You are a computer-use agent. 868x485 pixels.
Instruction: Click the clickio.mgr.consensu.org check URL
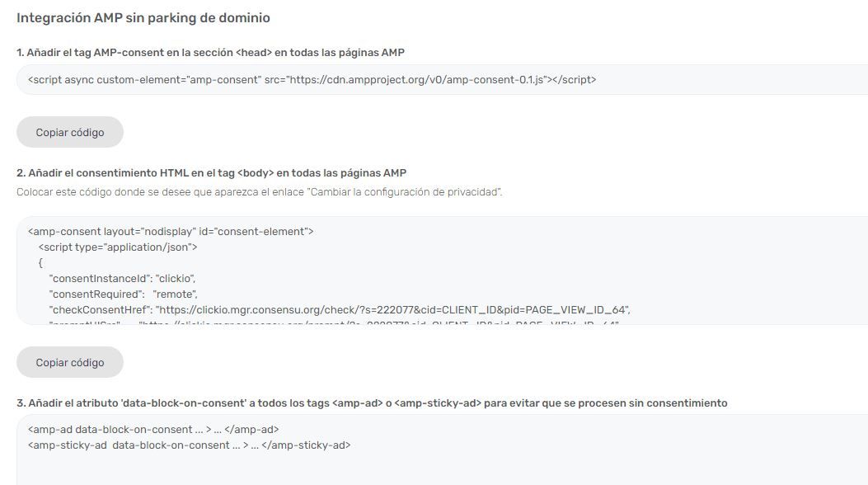(x=392, y=310)
